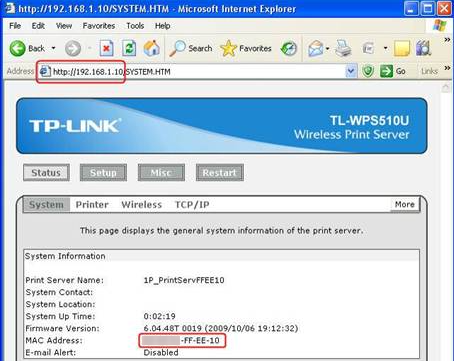Close the Internet Explorer window
The width and height of the screenshot is (454, 364).
pyautogui.click(x=444, y=8)
